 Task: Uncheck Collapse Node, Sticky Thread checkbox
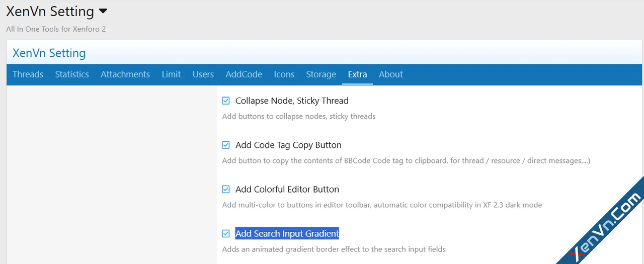tap(226, 101)
